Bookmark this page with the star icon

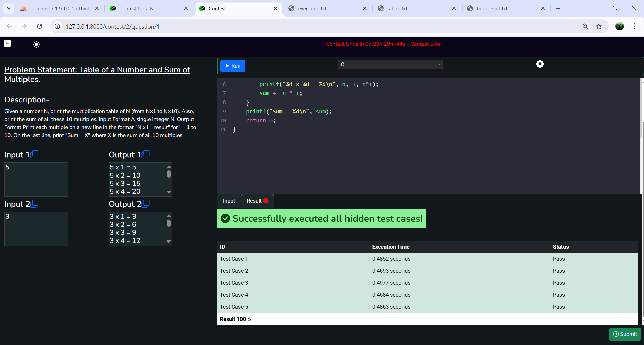pyautogui.click(x=599, y=27)
